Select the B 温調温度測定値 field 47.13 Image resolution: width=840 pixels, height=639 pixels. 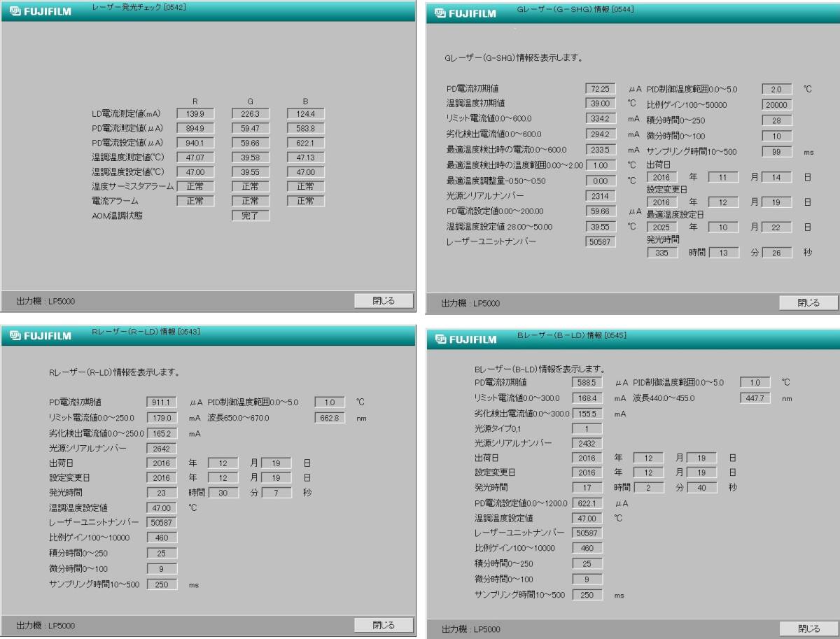pyautogui.click(x=305, y=157)
